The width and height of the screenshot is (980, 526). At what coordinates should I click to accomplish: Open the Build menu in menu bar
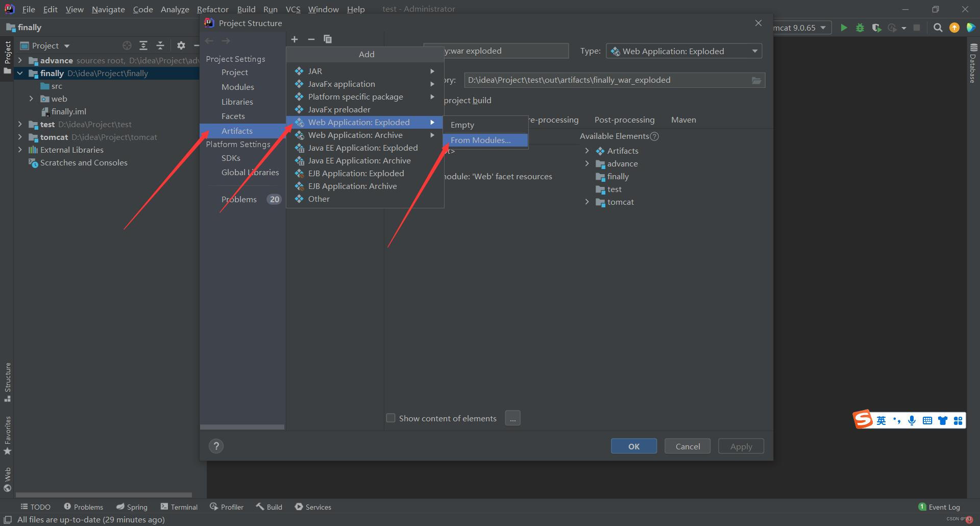point(246,9)
